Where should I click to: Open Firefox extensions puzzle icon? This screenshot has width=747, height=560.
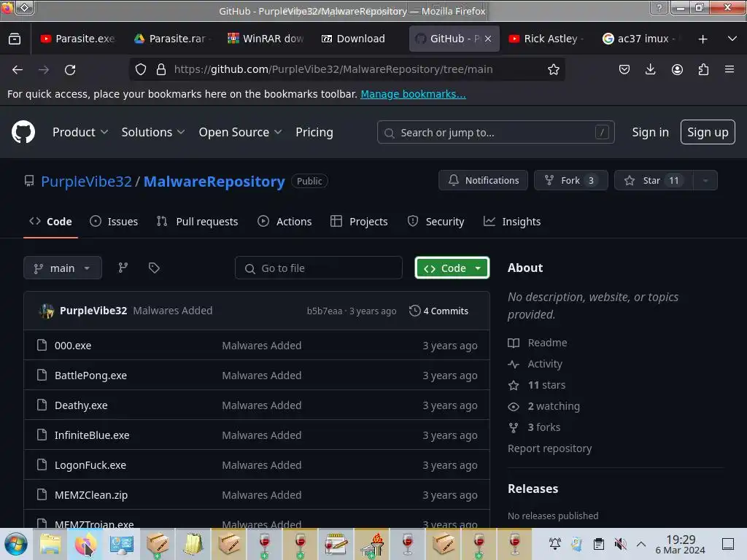[x=703, y=69]
